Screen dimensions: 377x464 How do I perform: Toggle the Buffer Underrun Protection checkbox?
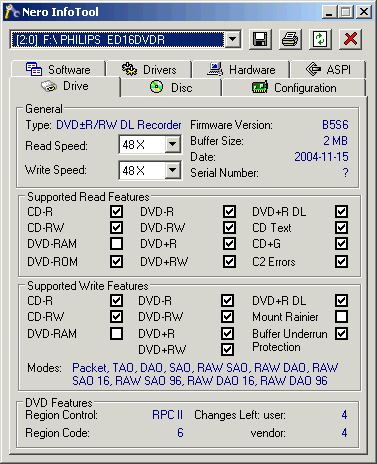pos(341,333)
